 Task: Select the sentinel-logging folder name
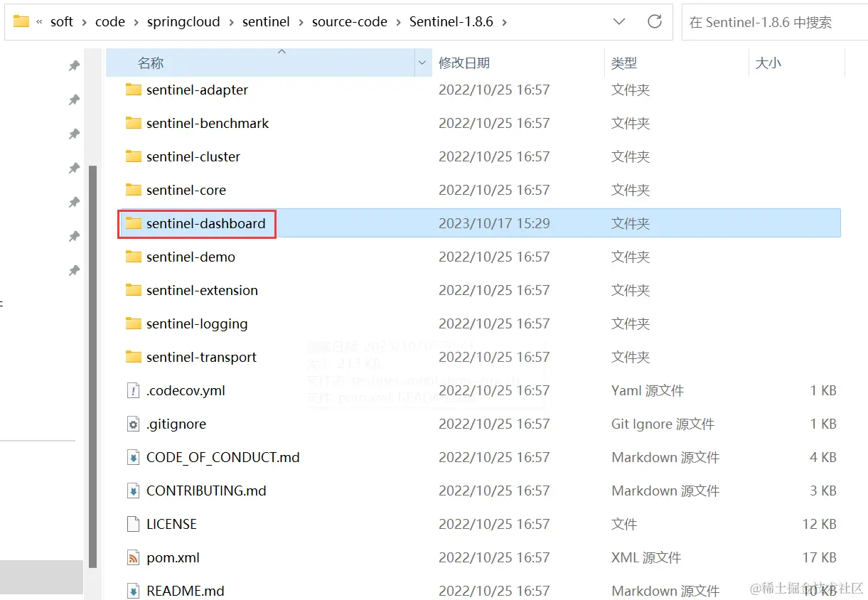coord(197,323)
